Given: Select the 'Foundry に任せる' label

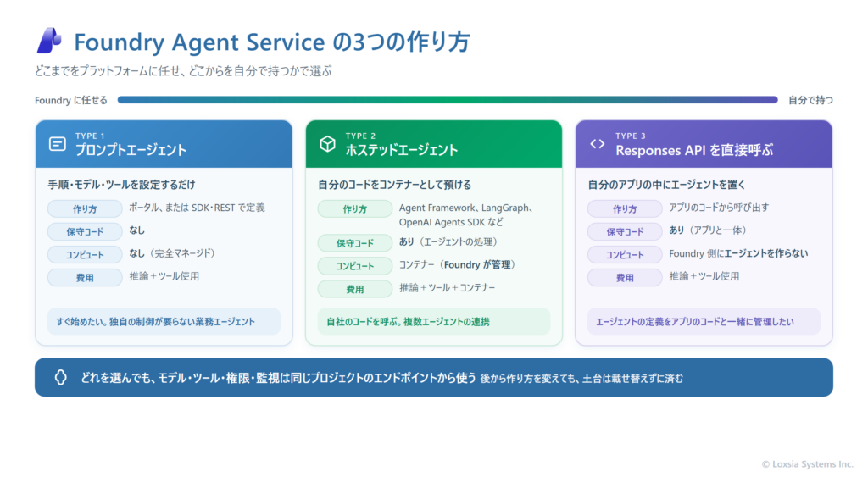Looking at the screenshot, I should click(71, 100).
